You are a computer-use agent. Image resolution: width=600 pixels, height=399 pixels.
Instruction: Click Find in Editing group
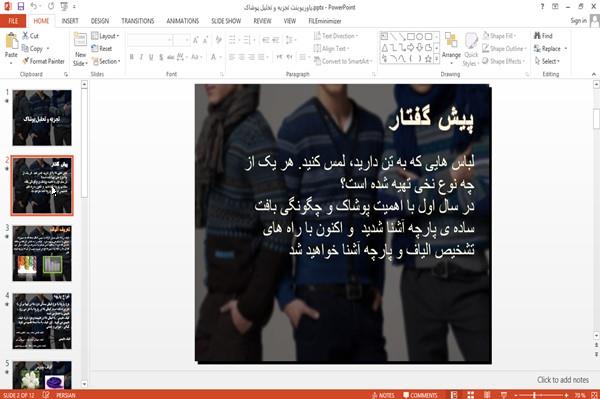tap(543, 36)
